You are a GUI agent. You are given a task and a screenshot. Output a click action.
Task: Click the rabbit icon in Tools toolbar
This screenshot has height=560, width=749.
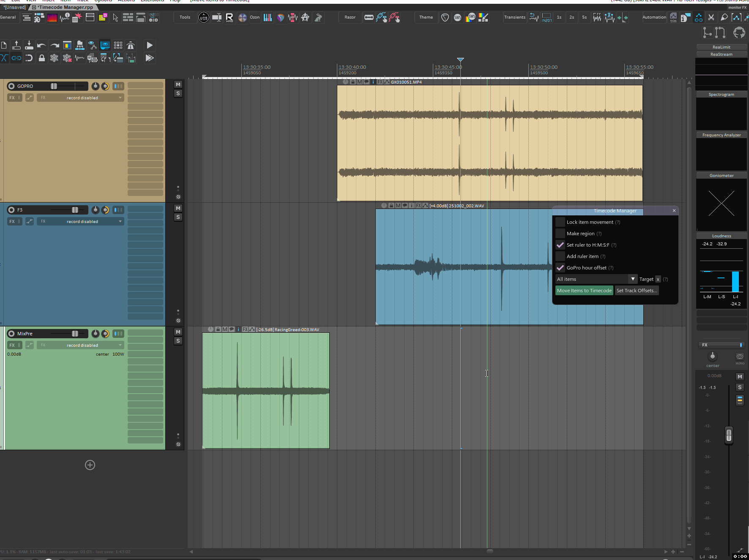318,17
